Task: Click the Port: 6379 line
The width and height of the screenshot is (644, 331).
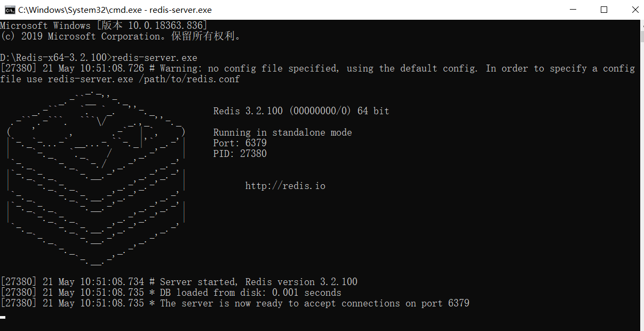Action: pyautogui.click(x=240, y=143)
